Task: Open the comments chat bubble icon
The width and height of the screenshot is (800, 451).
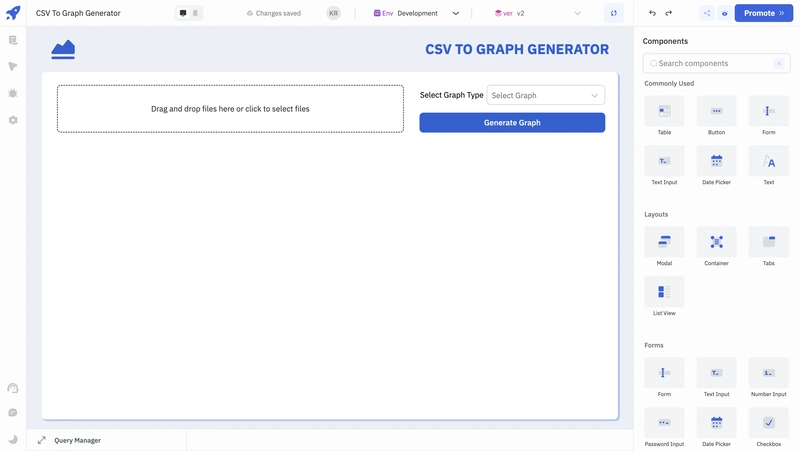Action: 13,413
